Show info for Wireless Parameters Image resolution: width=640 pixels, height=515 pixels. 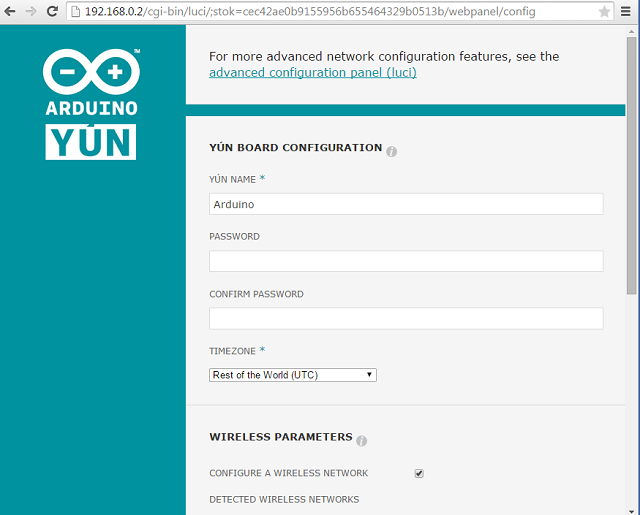(x=361, y=441)
